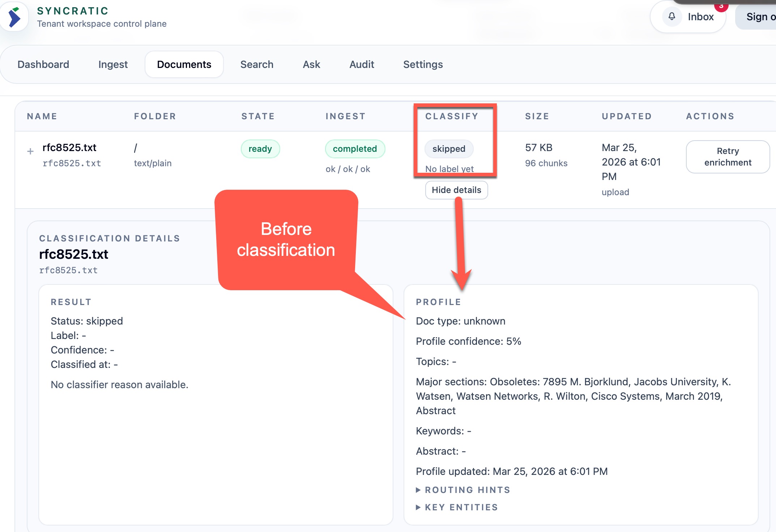776x532 pixels.
Task: Expand the Key Entities section
Action: coord(461,507)
